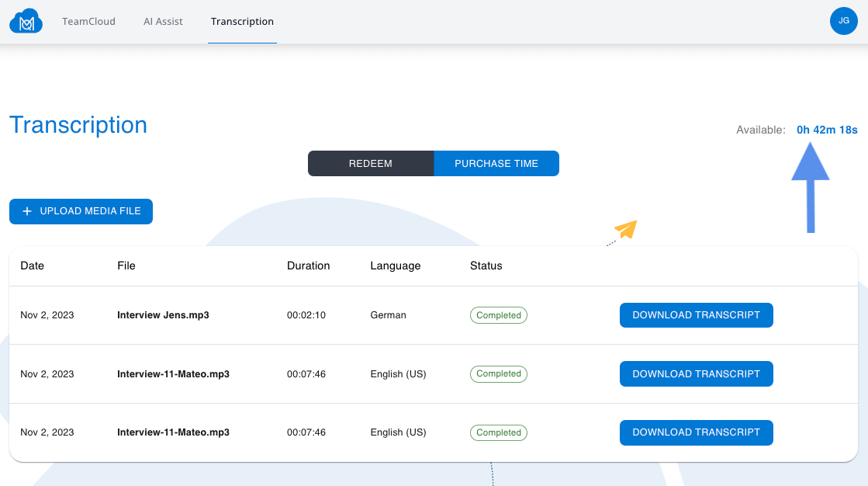
Task: Click the plus icon on Upload Media File
Action: (26, 211)
